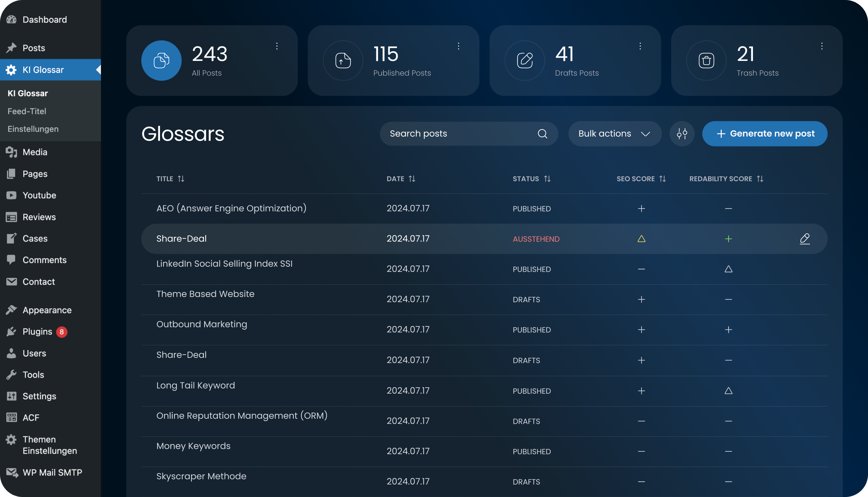Open the Posts menu item

click(34, 48)
